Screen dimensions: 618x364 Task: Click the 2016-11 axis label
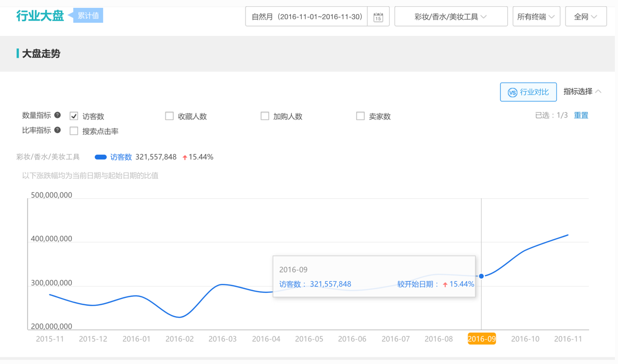click(x=568, y=339)
